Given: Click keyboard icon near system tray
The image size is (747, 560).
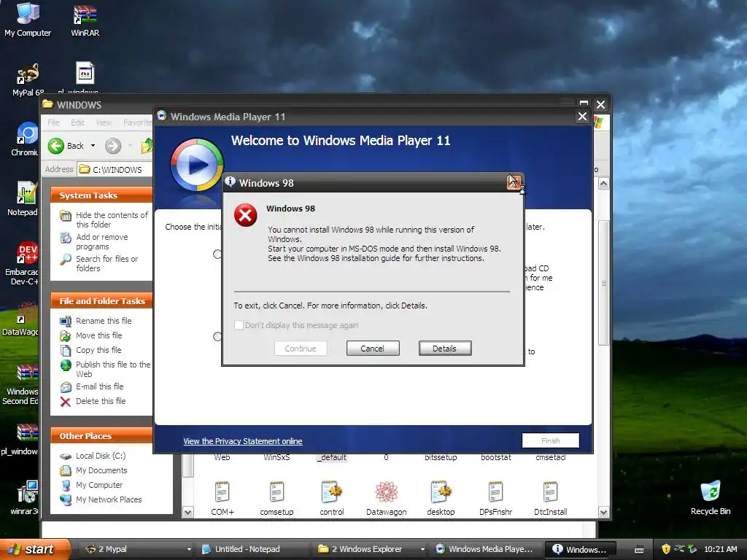Looking at the screenshot, I should click(639, 550).
